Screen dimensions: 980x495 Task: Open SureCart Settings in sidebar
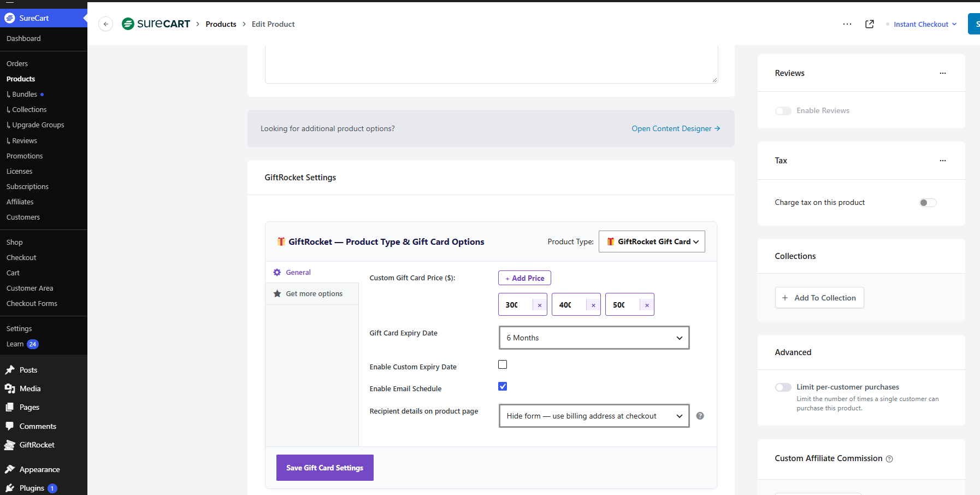point(19,329)
